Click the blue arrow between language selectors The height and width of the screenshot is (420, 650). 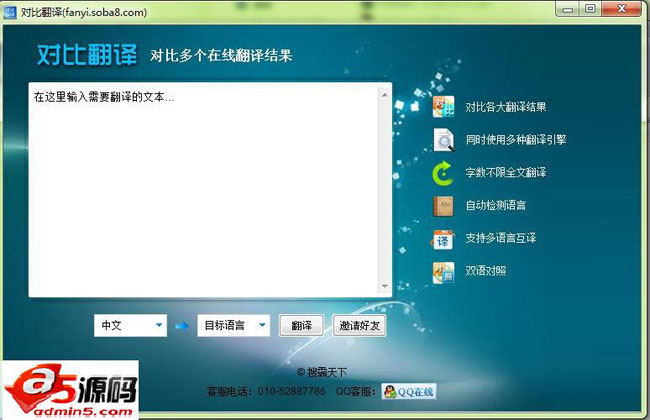(182, 326)
